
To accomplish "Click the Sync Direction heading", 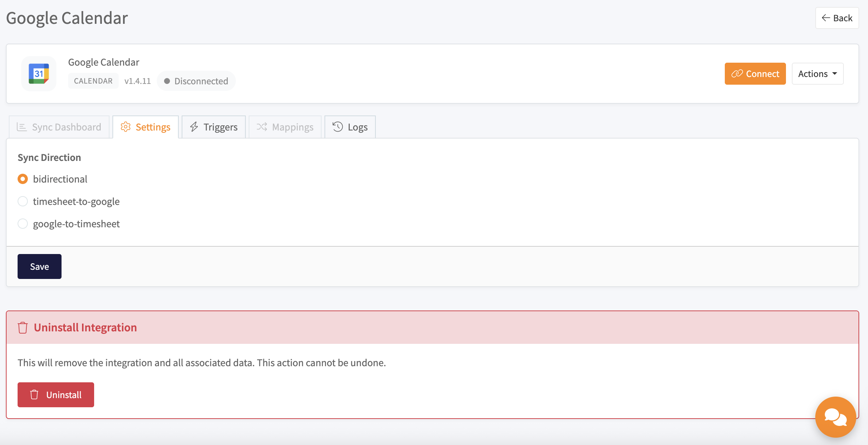I will click(49, 157).
